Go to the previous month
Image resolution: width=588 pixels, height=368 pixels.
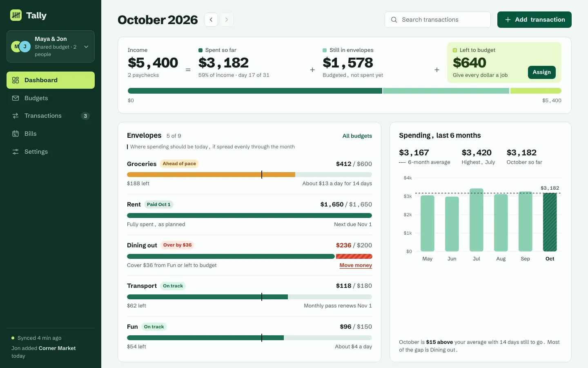pyautogui.click(x=211, y=20)
